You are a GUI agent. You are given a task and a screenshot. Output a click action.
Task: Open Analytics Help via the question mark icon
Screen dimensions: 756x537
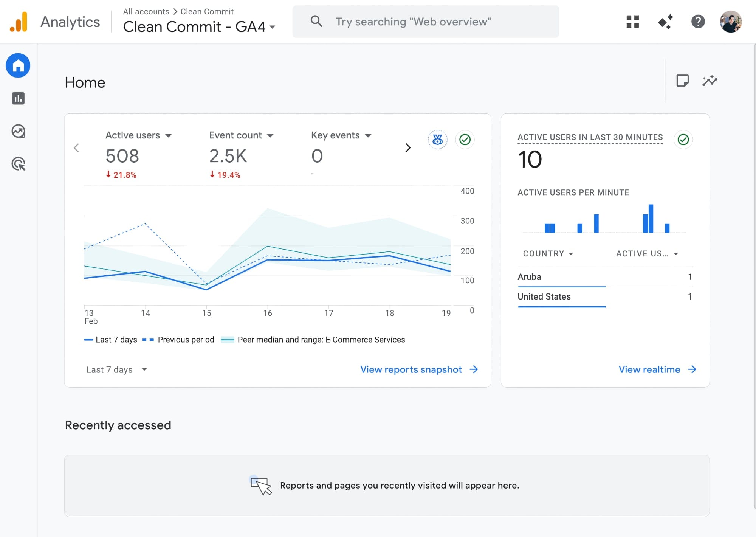click(x=698, y=22)
